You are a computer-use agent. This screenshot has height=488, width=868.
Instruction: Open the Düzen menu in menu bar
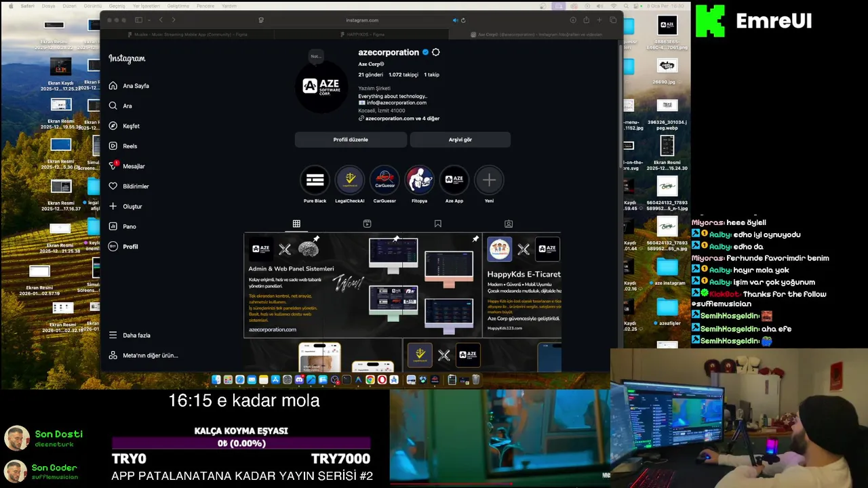[69, 6]
